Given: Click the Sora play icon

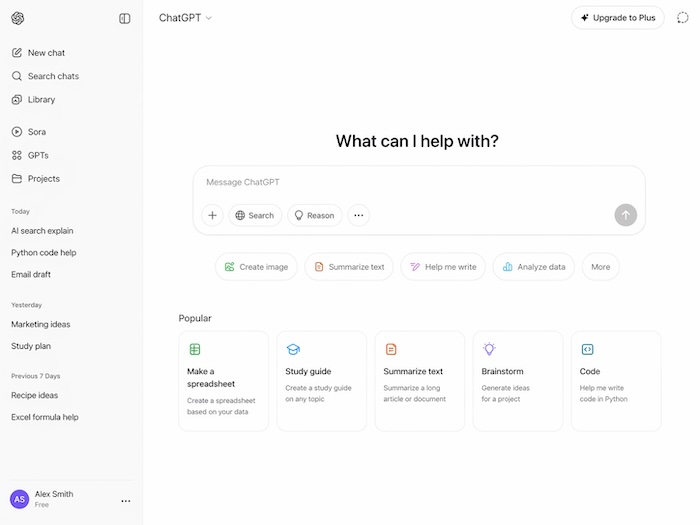Looking at the screenshot, I should pyautogui.click(x=17, y=132).
